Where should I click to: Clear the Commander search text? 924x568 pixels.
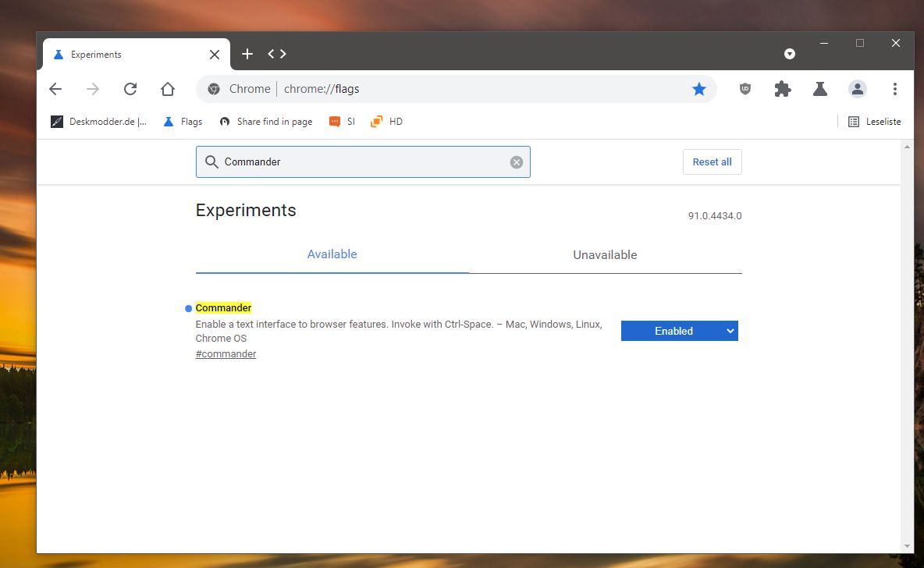516,162
